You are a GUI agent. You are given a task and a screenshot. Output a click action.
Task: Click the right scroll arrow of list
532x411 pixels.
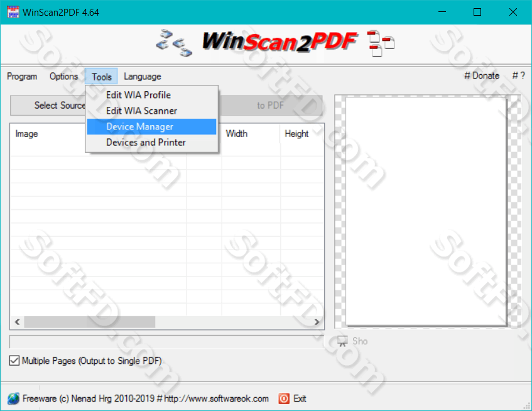point(317,322)
